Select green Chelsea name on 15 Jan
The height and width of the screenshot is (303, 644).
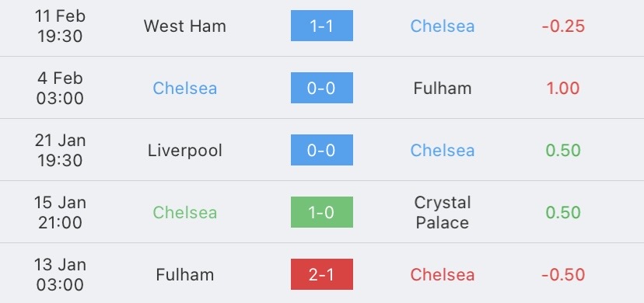(x=185, y=212)
